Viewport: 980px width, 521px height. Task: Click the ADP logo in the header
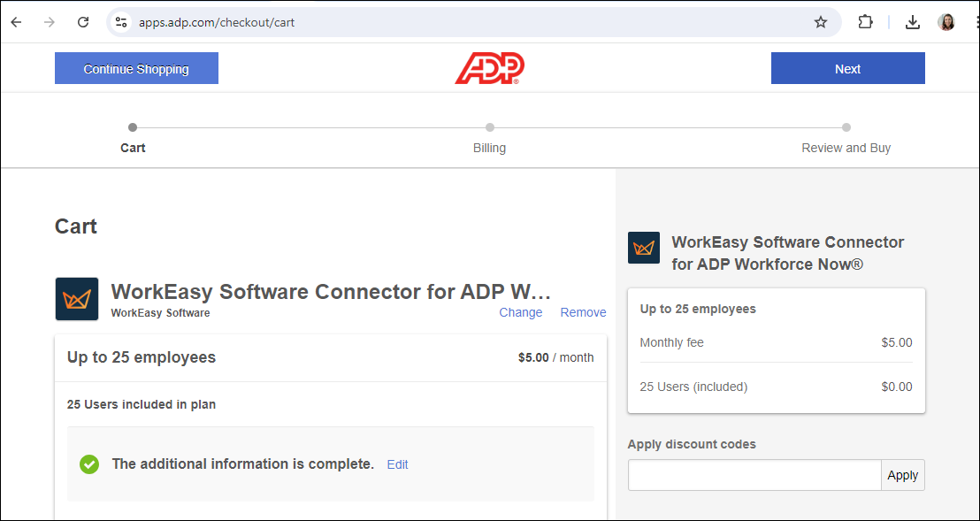pos(489,68)
